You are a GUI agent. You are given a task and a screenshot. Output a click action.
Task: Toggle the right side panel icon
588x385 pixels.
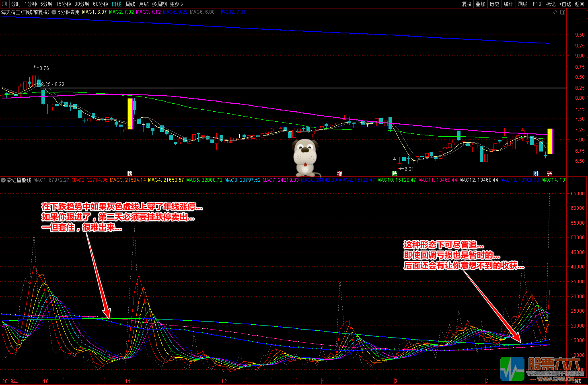(x=563, y=12)
